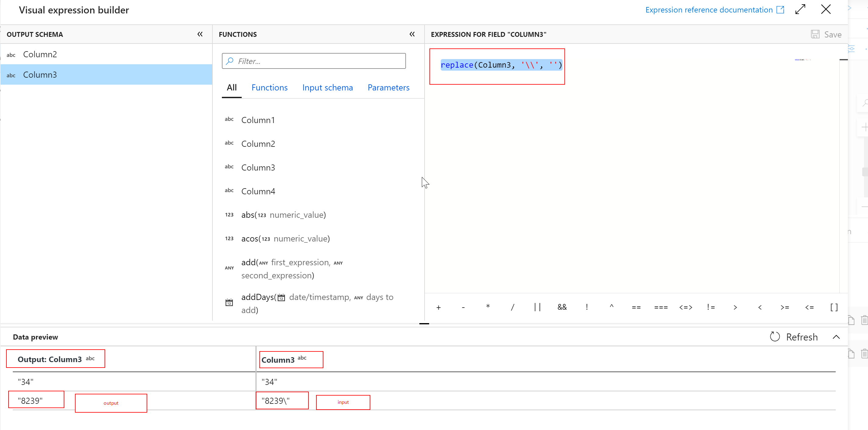Insert the != not-equal operator
868x430 pixels.
coord(711,307)
